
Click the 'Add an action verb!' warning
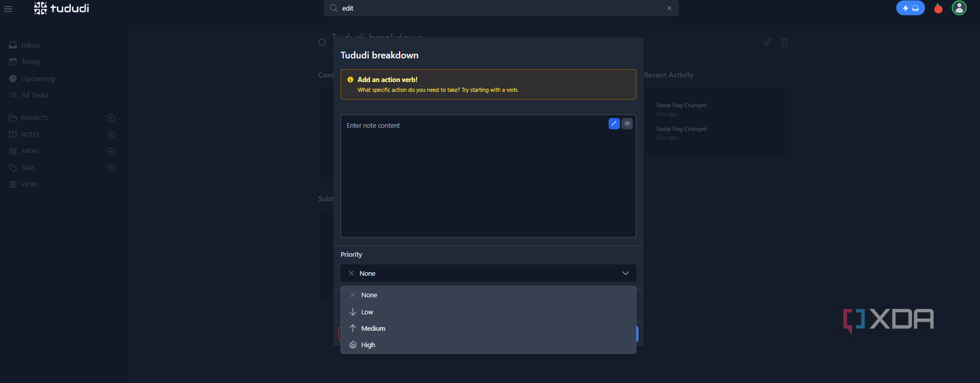tap(488, 84)
